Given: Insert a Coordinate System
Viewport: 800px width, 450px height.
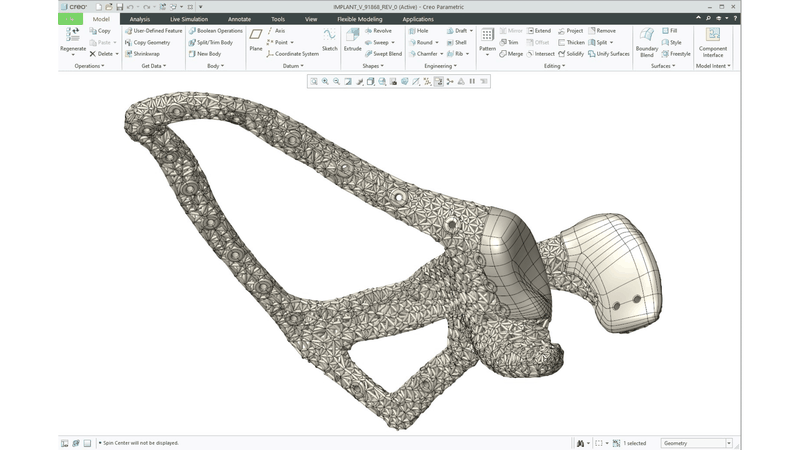Looking at the screenshot, I should pyautogui.click(x=292, y=54).
